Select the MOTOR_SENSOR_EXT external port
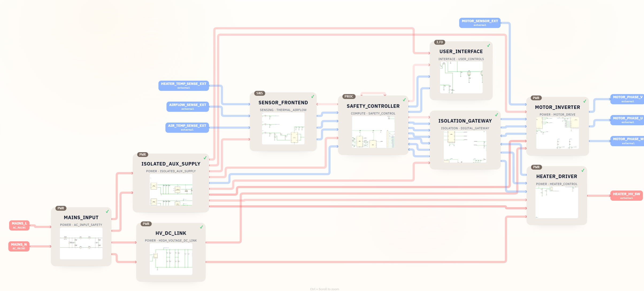644x291 pixels. tap(480, 23)
